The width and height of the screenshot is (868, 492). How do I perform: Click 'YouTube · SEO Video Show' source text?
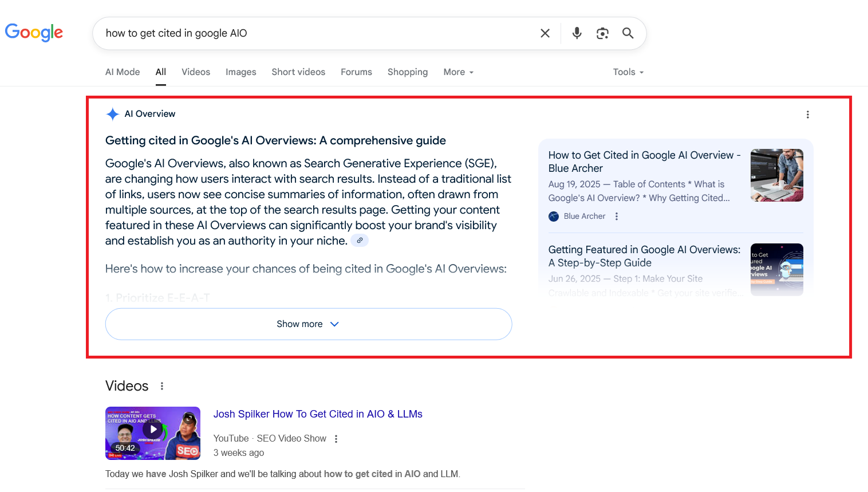pyautogui.click(x=270, y=439)
